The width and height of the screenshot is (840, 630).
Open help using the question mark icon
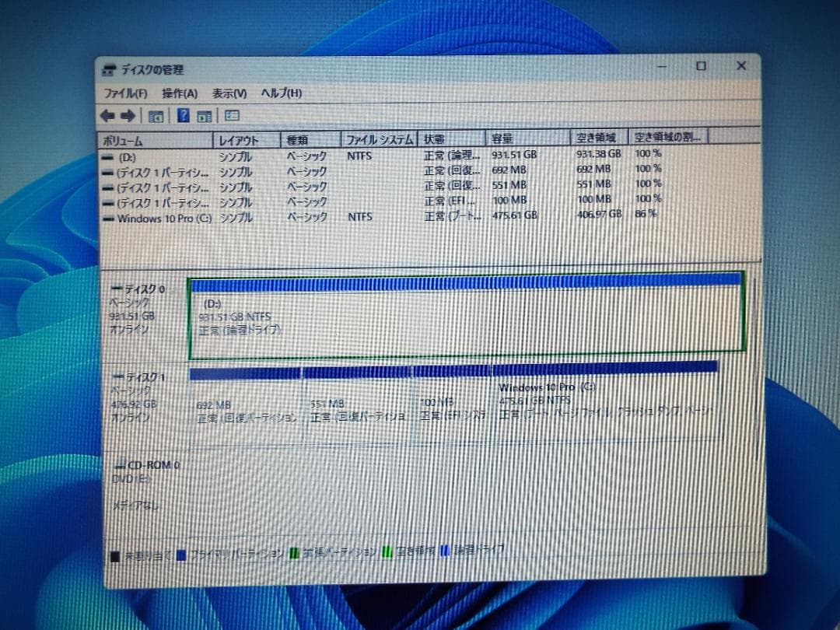click(x=183, y=114)
